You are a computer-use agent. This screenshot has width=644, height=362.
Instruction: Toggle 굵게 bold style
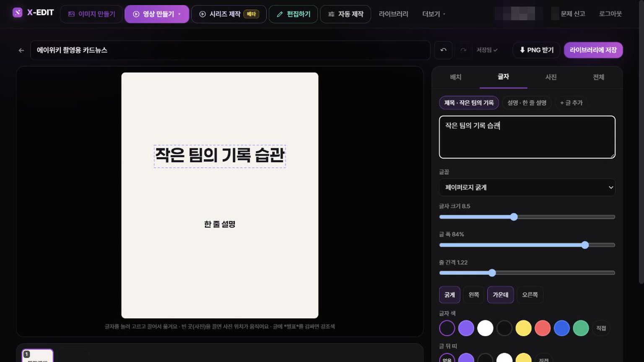point(449,295)
